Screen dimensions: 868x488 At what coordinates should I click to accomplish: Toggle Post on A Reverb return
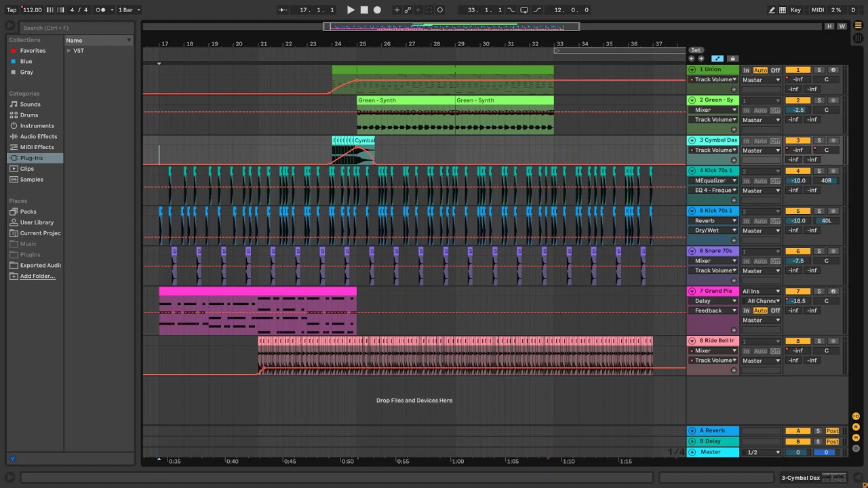pyautogui.click(x=832, y=431)
